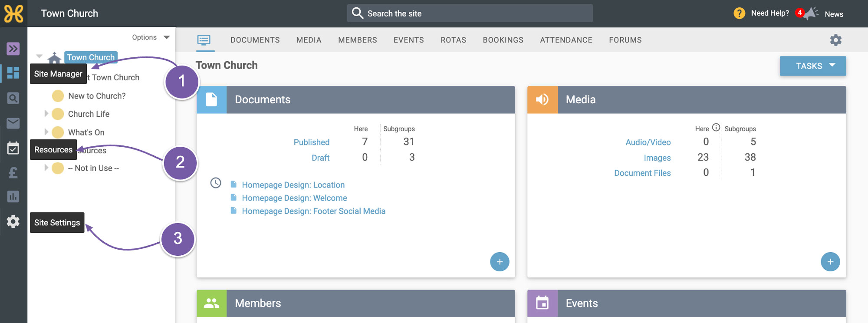
Task: Click the Need Help? link
Action: tap(770, 13)
